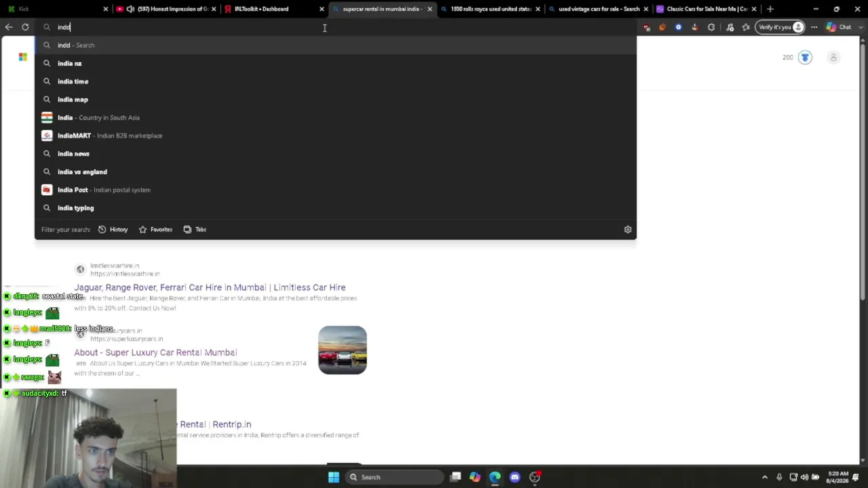Screen dimensions: 868x488
Task: Filter suggestions by History
Action: click(113, 230)
